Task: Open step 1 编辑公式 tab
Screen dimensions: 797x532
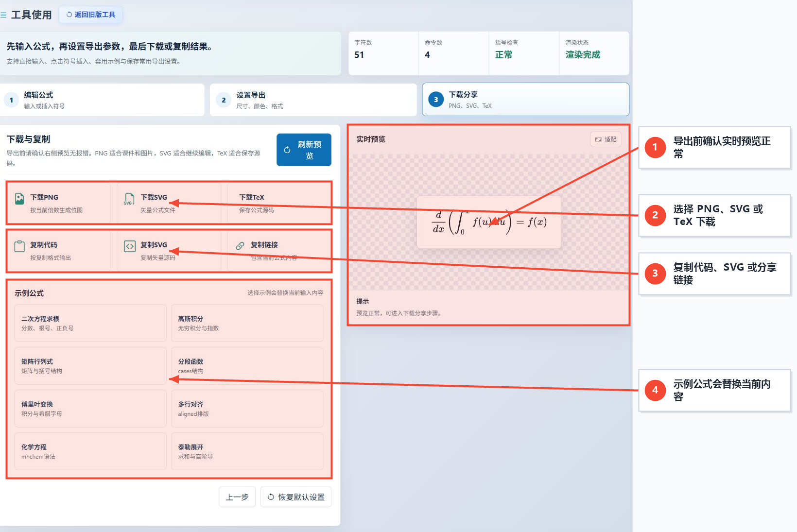Action: click(x=102, y=100)
